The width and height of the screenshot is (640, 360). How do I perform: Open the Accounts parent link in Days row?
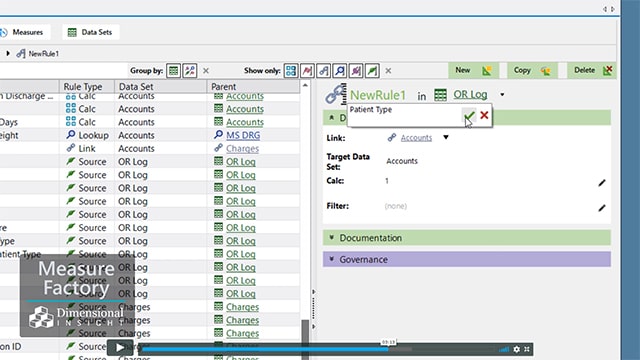245,122
